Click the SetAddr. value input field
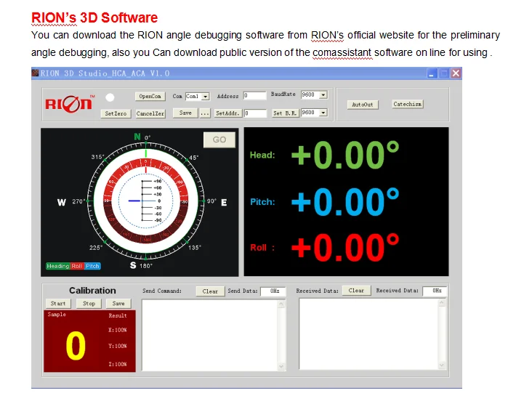 [256, 113]
